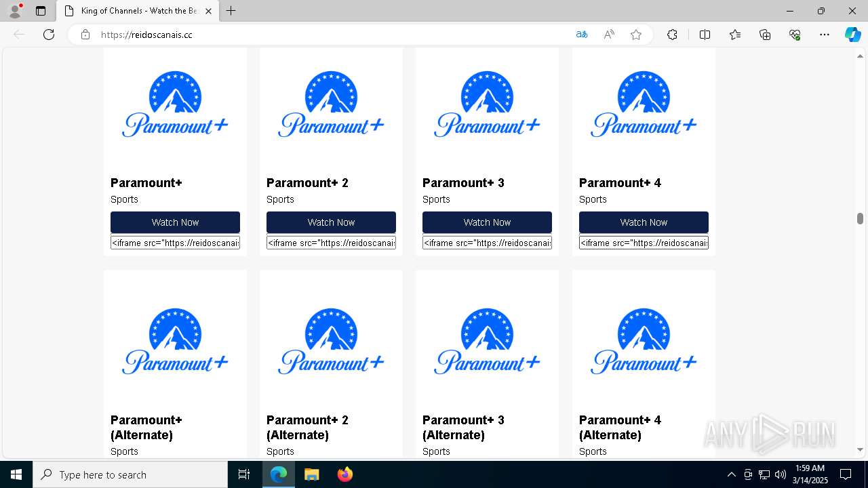Open Settings and more menu

(825, 35)
